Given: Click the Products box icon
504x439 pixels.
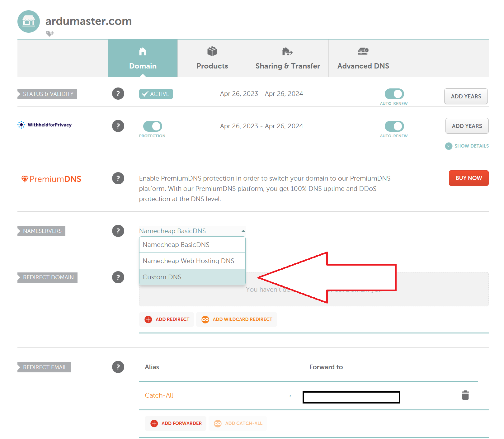Looking at the screenshot, I should pyautogui.click(x=212, y=51).
